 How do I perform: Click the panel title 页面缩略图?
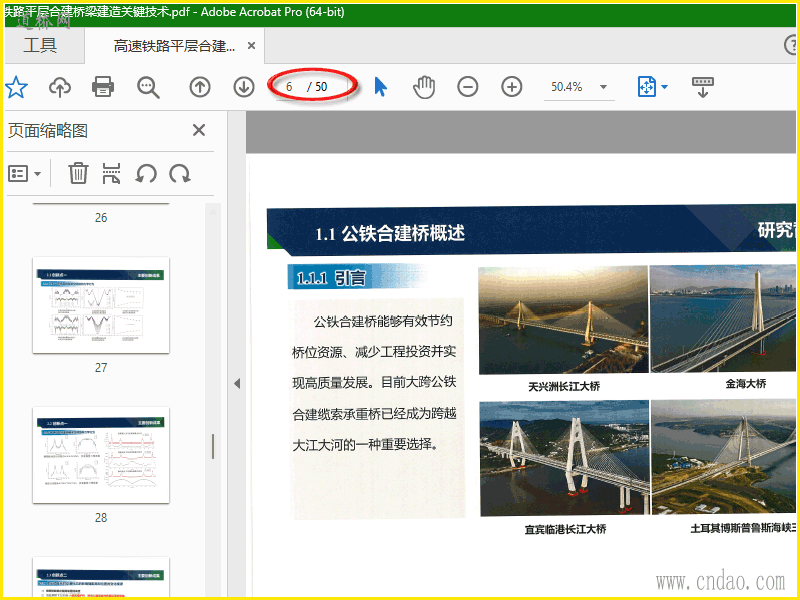tap(48, 131)
